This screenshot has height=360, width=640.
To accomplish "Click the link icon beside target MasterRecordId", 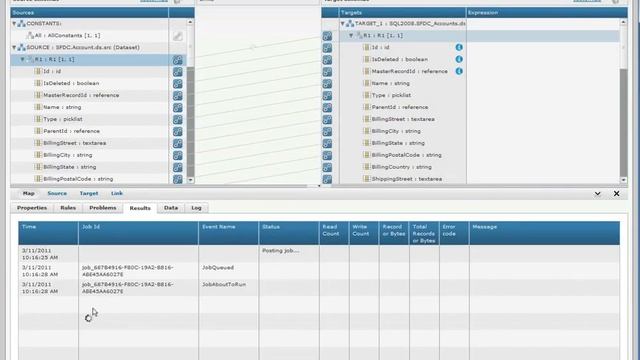I will [x=327, y=72].
